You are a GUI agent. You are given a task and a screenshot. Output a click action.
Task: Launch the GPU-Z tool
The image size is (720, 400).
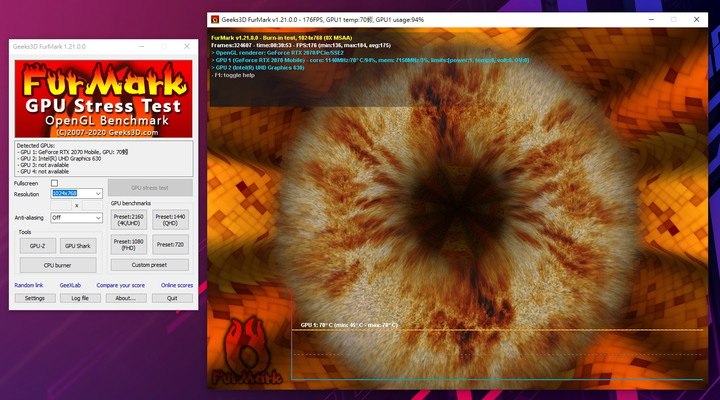(38, 246)
